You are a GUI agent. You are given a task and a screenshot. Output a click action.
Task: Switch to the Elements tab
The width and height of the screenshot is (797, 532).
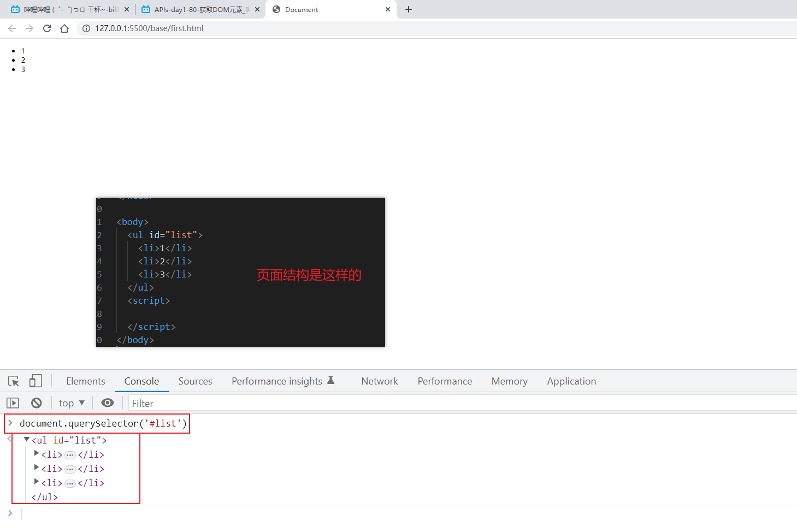tap(85, 381)
